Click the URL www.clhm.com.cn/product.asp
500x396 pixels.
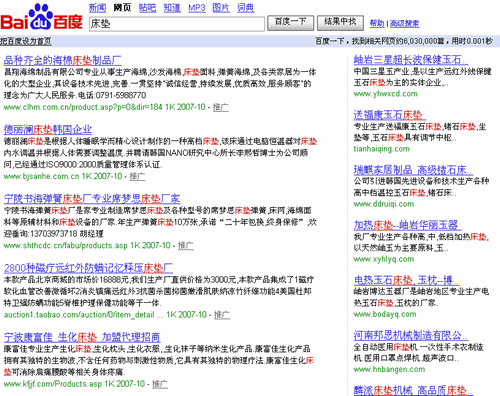coord(83,107)
